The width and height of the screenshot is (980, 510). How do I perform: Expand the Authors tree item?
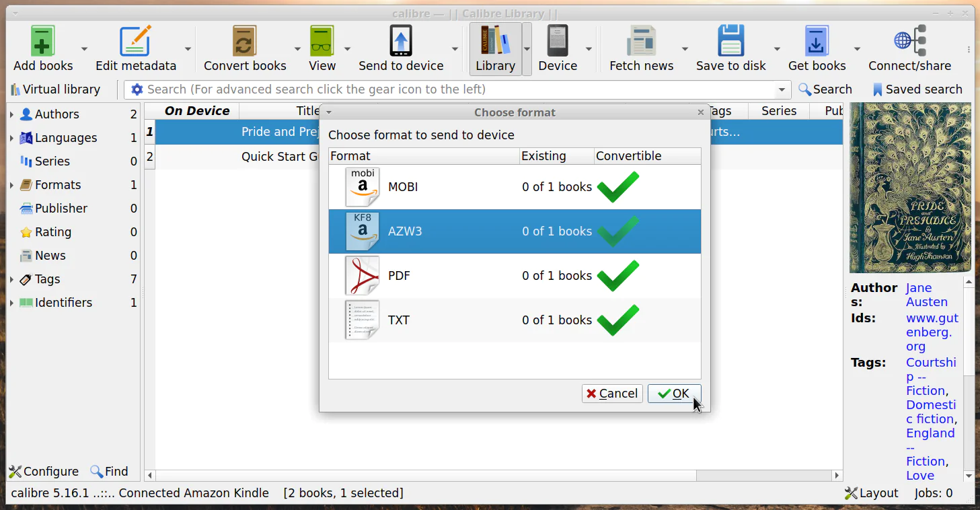(11, 114)
